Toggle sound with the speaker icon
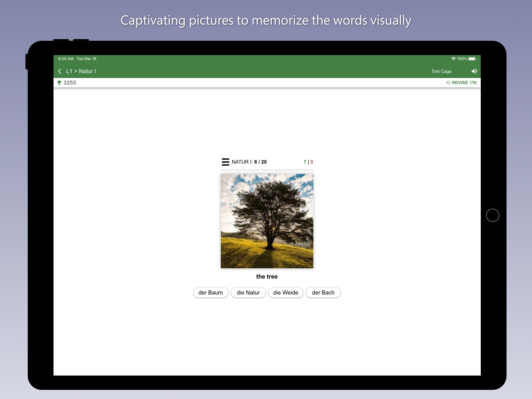 click(x=474, y=71)
